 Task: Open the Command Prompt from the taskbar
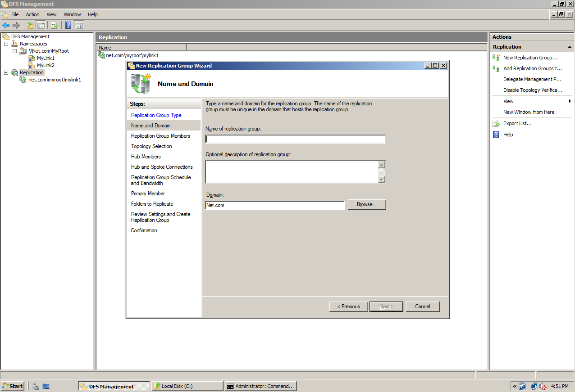(260, 386)
